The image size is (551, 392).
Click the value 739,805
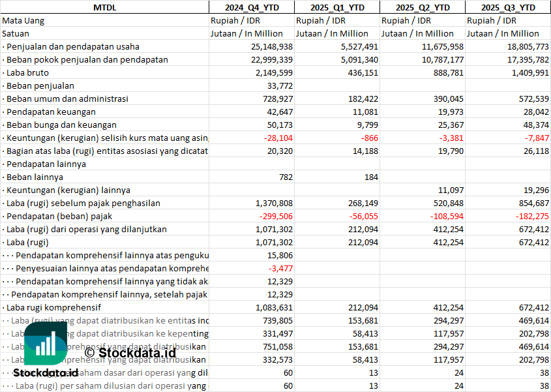[278, 321]
